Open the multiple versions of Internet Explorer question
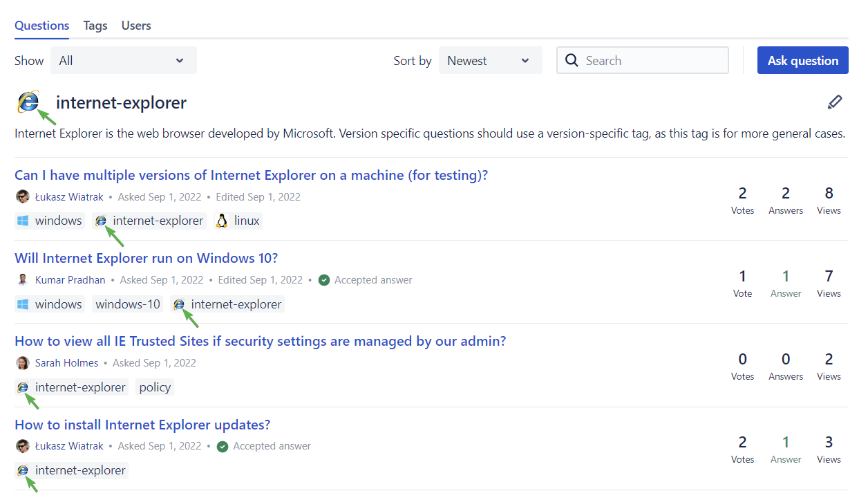Screen dimensions: 868x500 pos(252,175)
